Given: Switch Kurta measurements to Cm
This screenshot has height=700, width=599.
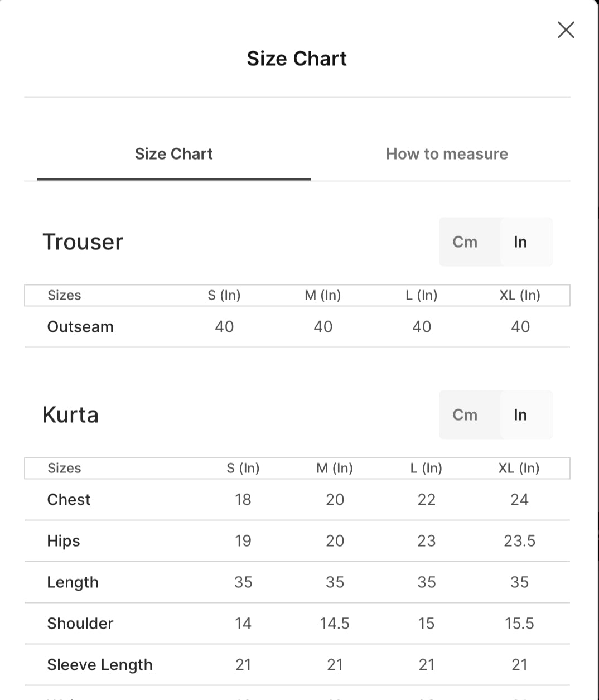Looking at the screenshot, I should [465, 414].
